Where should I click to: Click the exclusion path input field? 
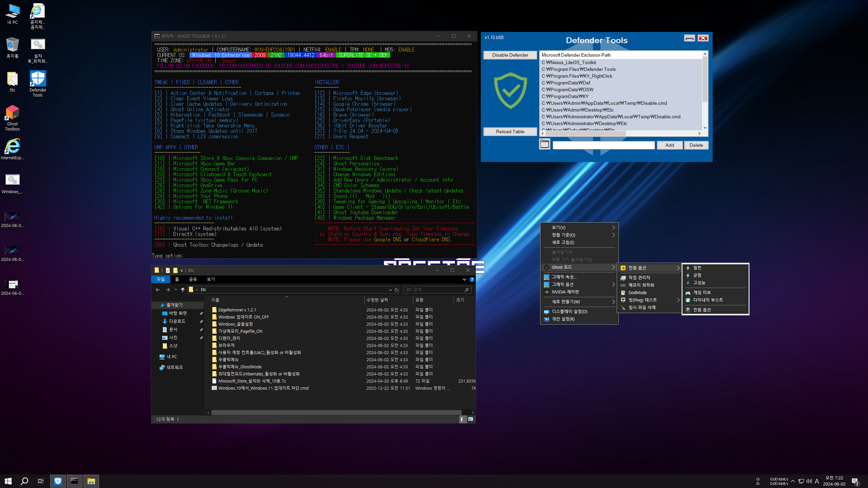(604, 145)
